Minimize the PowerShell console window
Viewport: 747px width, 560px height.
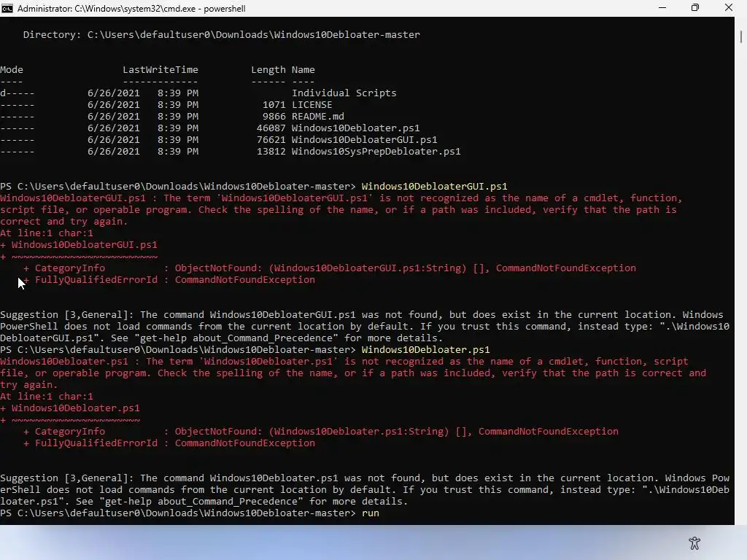pyautogui.click(x=662, y=8)
